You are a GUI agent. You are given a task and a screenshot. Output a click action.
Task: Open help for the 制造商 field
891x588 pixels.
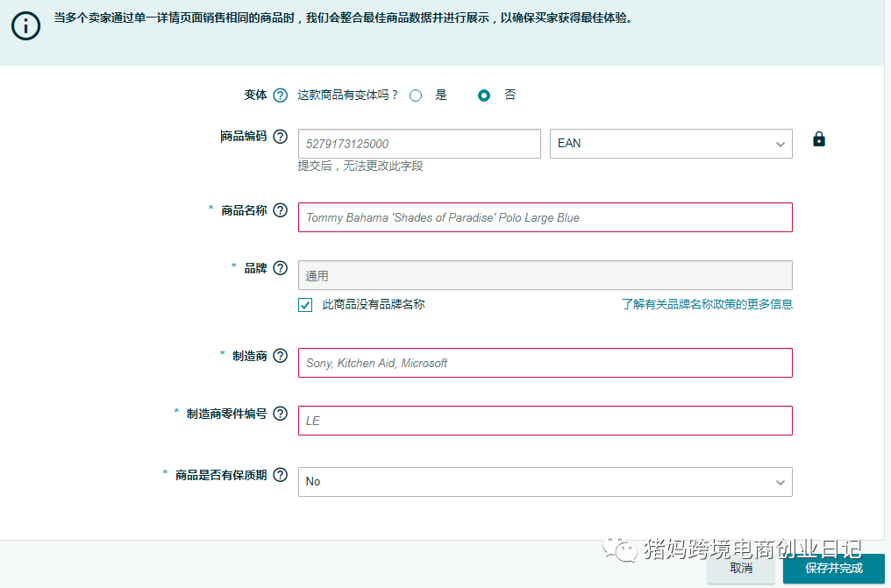point(280,356)
